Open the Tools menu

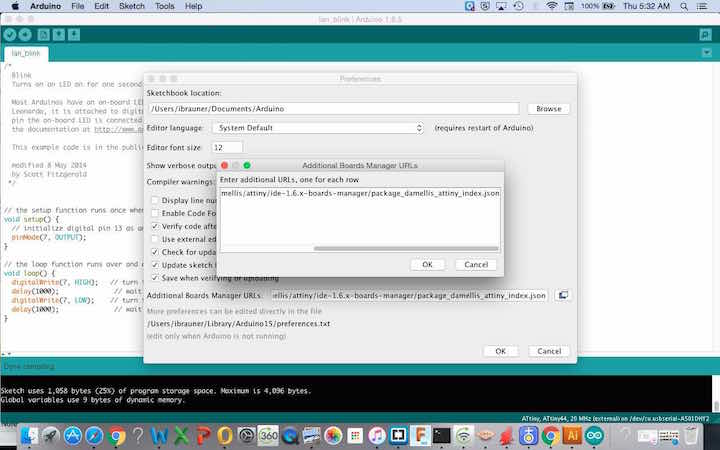(164, 6)
